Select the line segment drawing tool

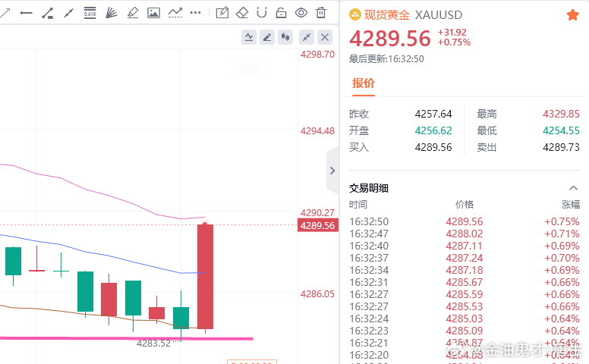69,13
